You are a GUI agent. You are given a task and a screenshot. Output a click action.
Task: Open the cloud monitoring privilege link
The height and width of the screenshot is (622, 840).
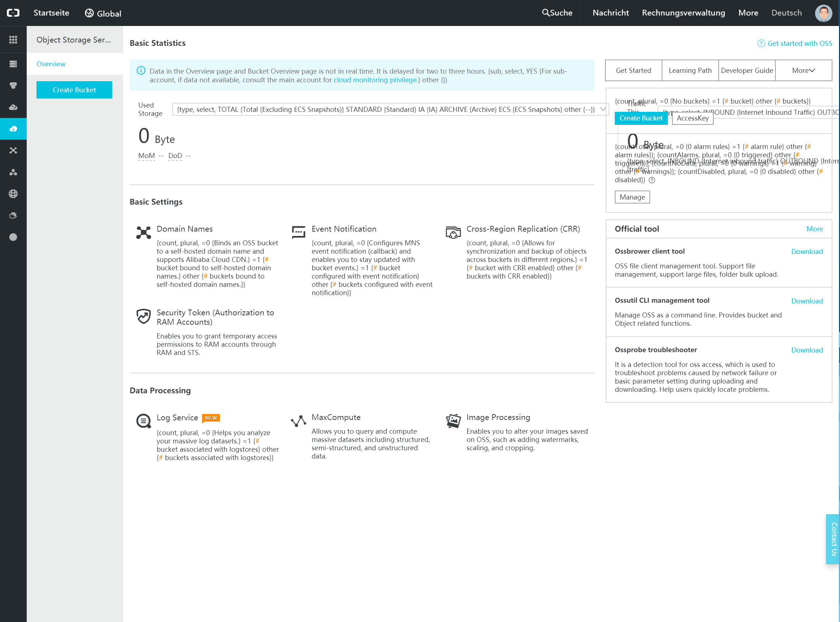375,80
